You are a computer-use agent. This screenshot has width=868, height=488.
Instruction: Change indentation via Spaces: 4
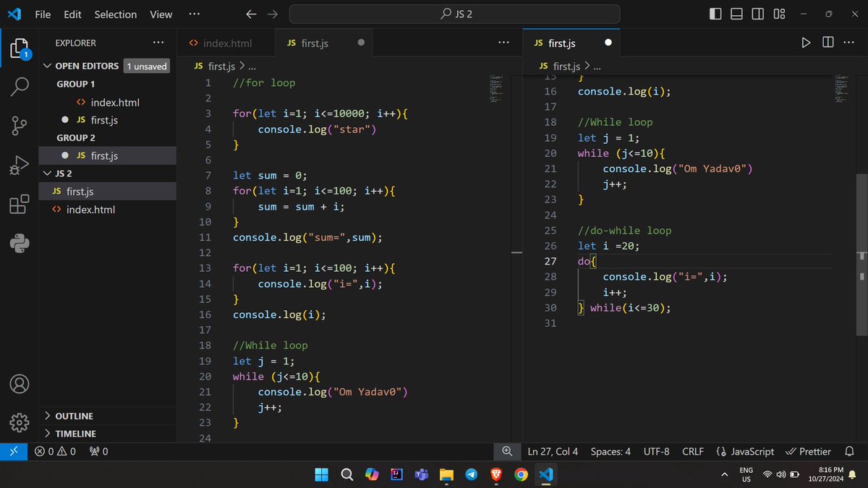click(x=610, y=452)
